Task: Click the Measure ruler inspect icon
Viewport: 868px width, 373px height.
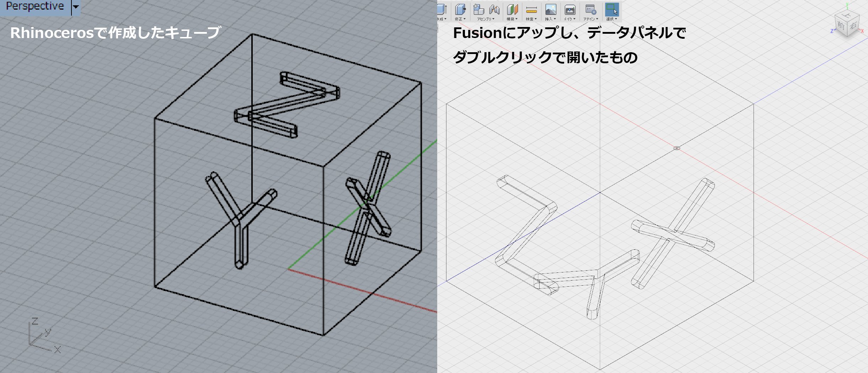Action: (531, 9)
